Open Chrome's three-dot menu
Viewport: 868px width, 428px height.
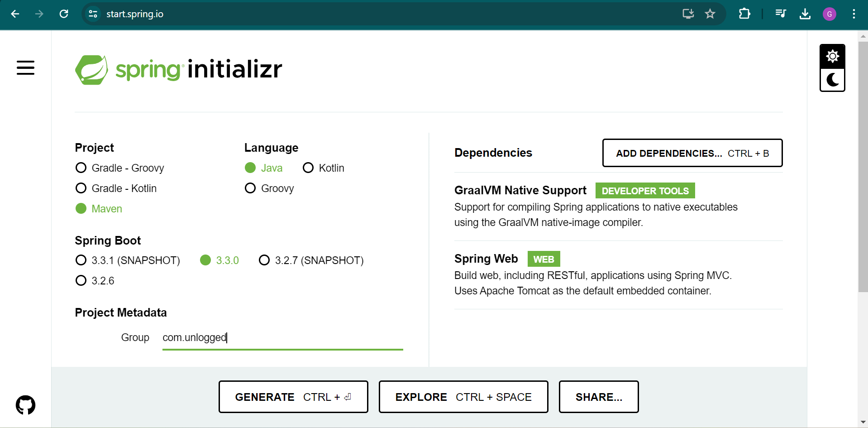pyautogui.click(x=855, y=14)
